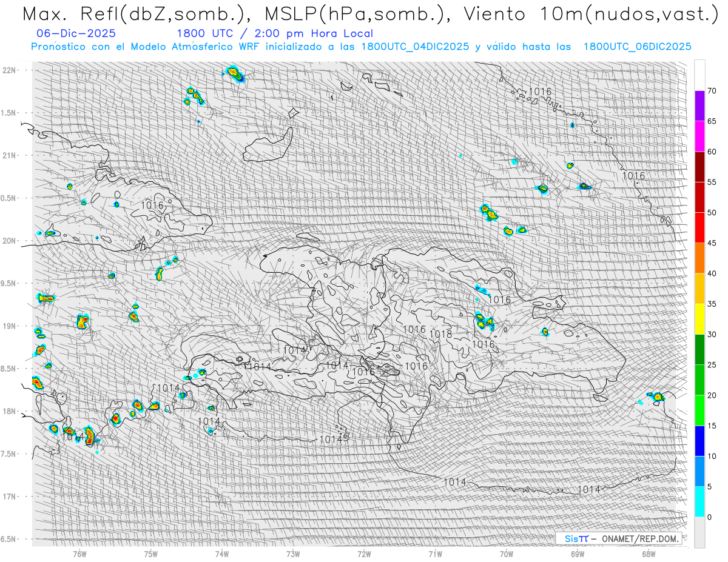Click the '22N' latitude axis label
Screen dimensions: 728x562
click(10, 70)
